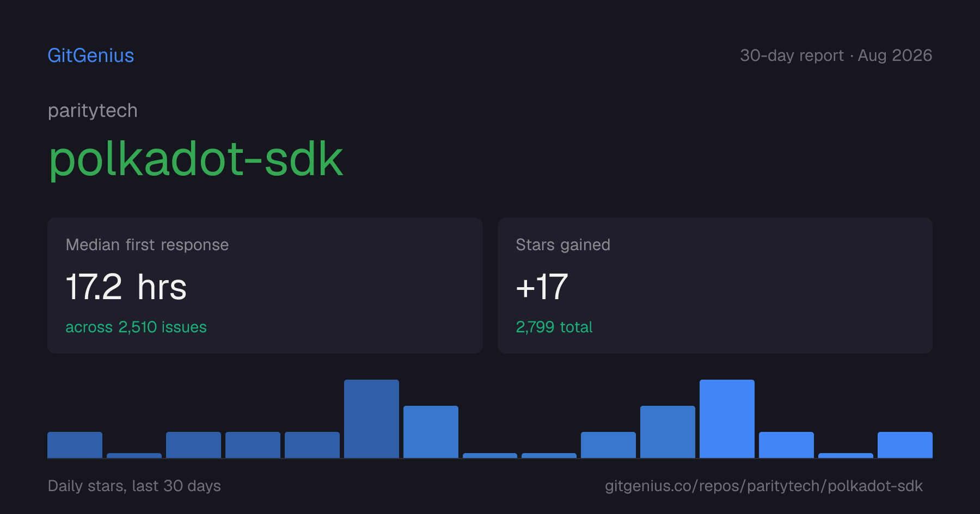This screenshot has width=980, height=514.
Task: Click the paritytech owner name
Action: 93,110
